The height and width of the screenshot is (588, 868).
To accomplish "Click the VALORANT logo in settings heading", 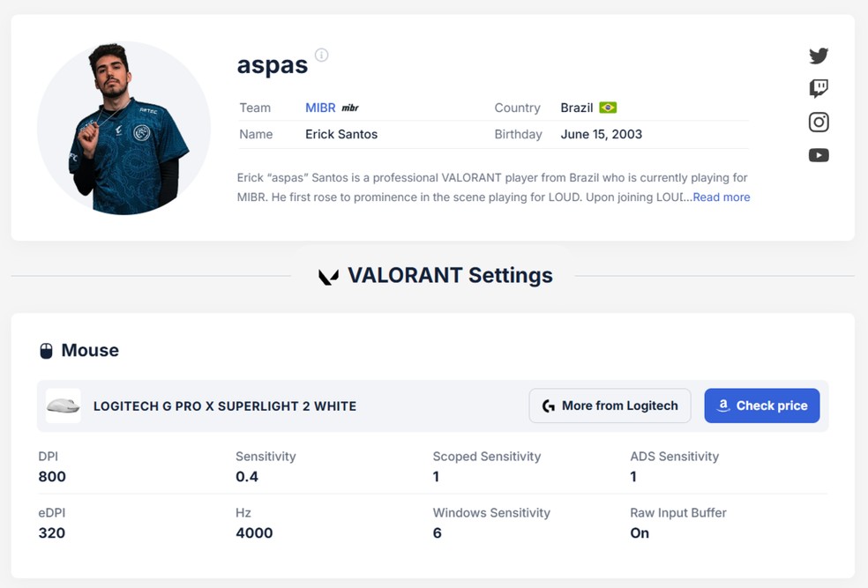I will pos(328,277).
